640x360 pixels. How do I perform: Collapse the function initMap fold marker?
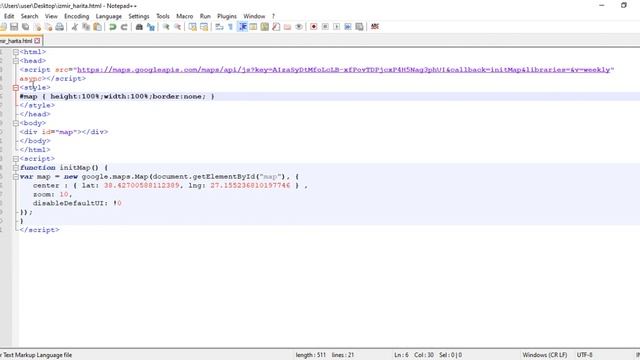(x=16, y=168)
